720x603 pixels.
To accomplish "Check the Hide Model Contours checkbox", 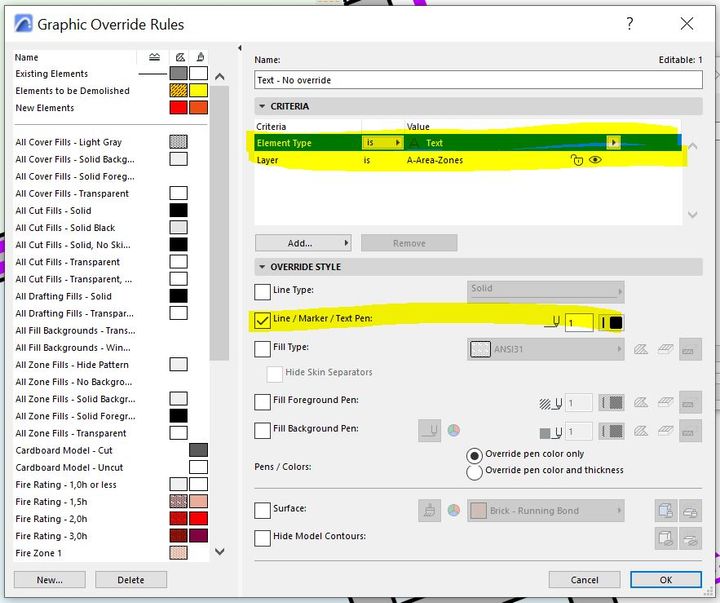I will pos(262,538).
